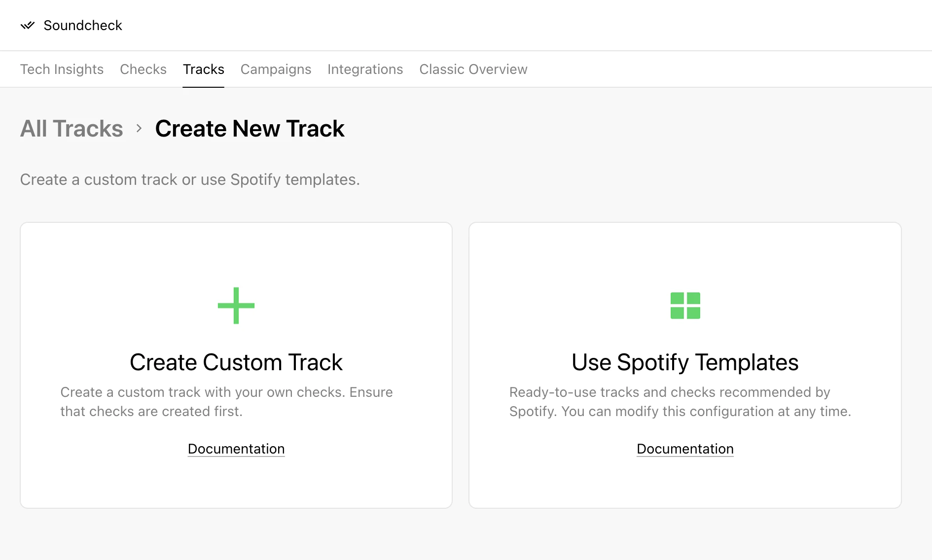
Task: Click the Create New Track page heading
Action: pos(250,129)
